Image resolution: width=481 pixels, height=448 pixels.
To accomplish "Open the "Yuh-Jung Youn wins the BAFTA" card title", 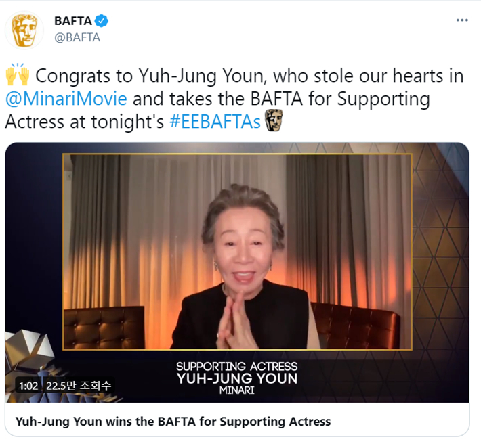I will [173, 421].
